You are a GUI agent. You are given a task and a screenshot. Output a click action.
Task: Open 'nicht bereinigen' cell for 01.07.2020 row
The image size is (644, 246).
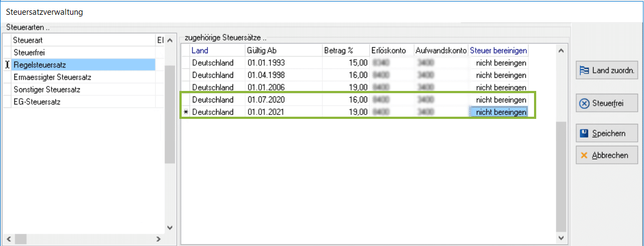pos(498,100)
